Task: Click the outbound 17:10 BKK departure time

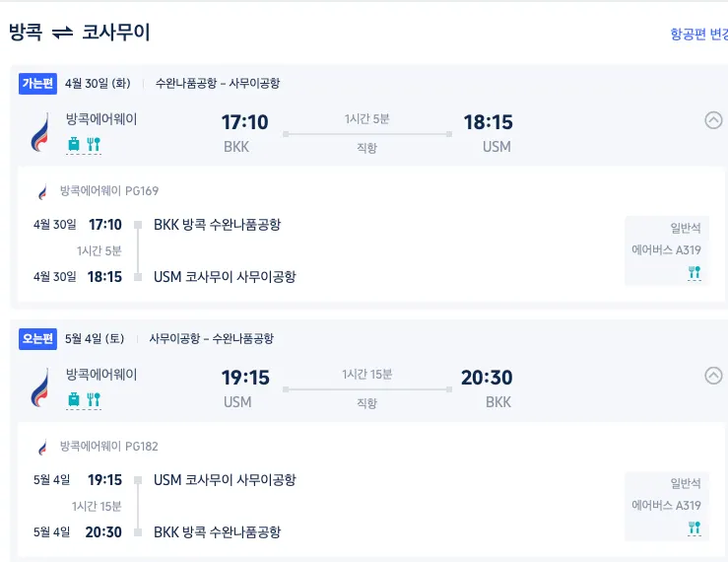Action: [244, 123]
